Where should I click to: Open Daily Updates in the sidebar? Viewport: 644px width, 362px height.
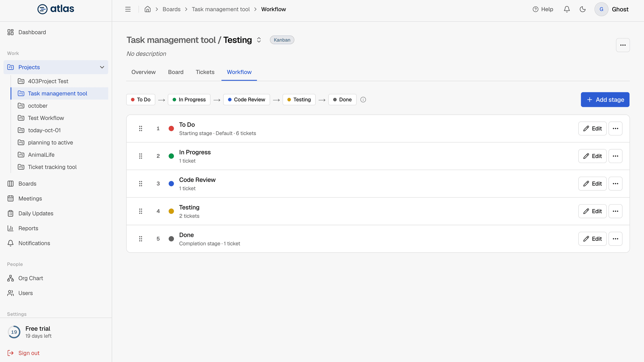[56, 213]
